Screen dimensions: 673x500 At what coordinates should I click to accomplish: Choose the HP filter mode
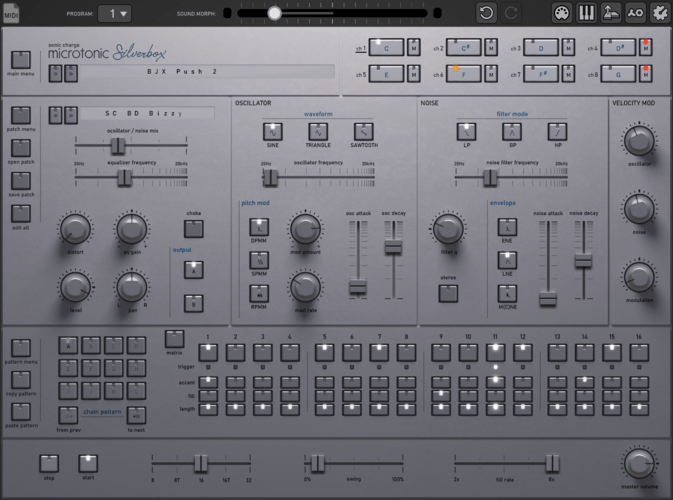pyautogui.click(x=558, y=132)
